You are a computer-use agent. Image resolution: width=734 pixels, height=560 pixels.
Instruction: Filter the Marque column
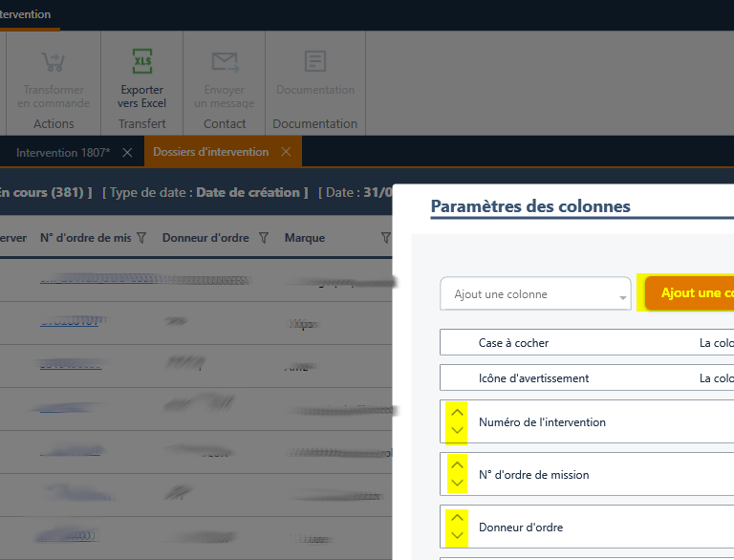tap(385, 238)
